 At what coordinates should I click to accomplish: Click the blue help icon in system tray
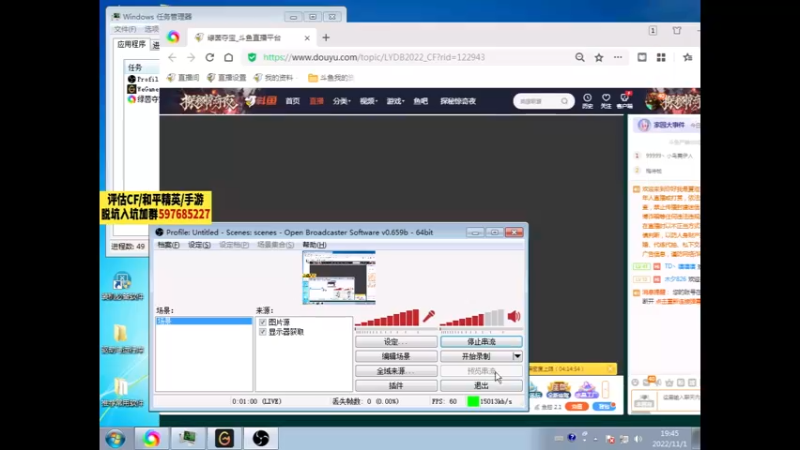(x=572, y=438)
